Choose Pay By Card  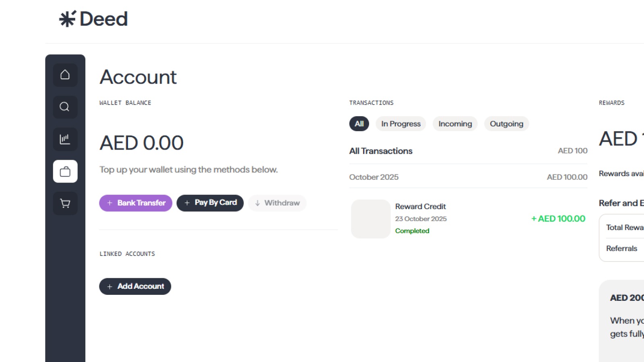(210, 203)
